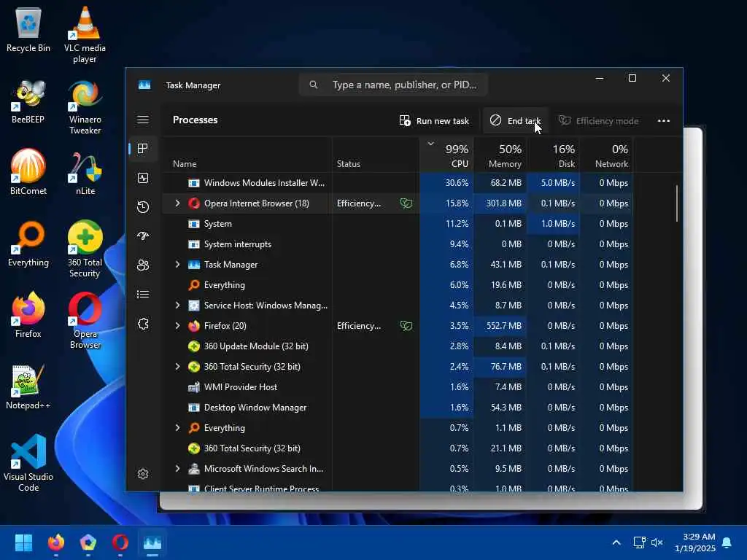Select the Windows Modules Installer W... row
Image resolution: width=747 pixels, height=560 pixels.
(398, 183)
